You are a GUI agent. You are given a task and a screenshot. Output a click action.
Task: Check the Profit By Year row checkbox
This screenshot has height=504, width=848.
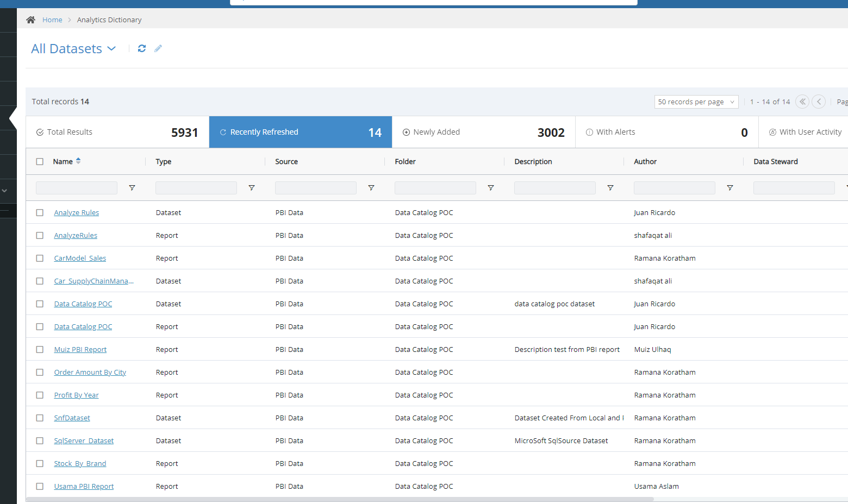pyautogui.click(x=40, y=395)
